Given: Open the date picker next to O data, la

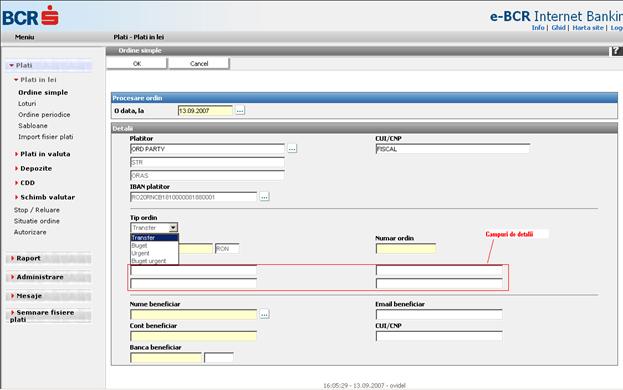Looking at the screenshot, I should point(240,111).
